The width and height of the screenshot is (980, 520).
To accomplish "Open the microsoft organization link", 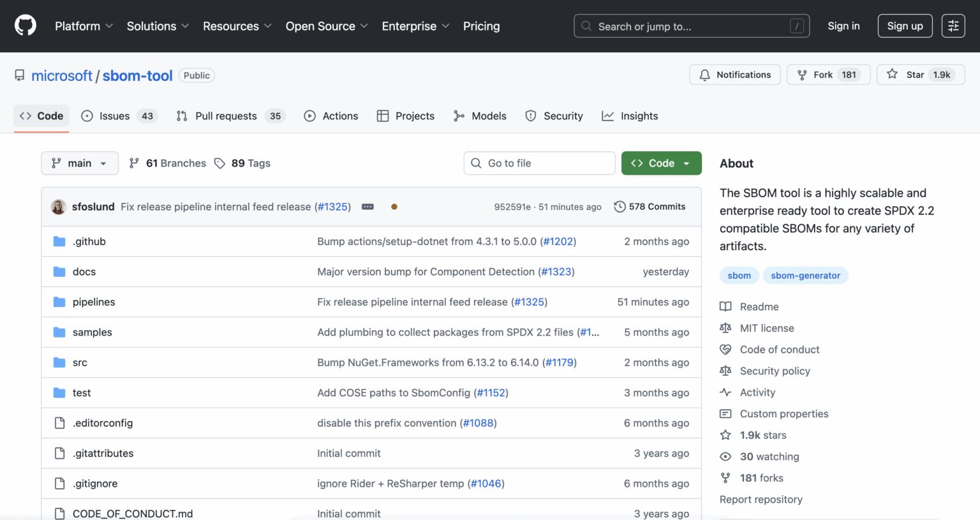I will (61, 75).
